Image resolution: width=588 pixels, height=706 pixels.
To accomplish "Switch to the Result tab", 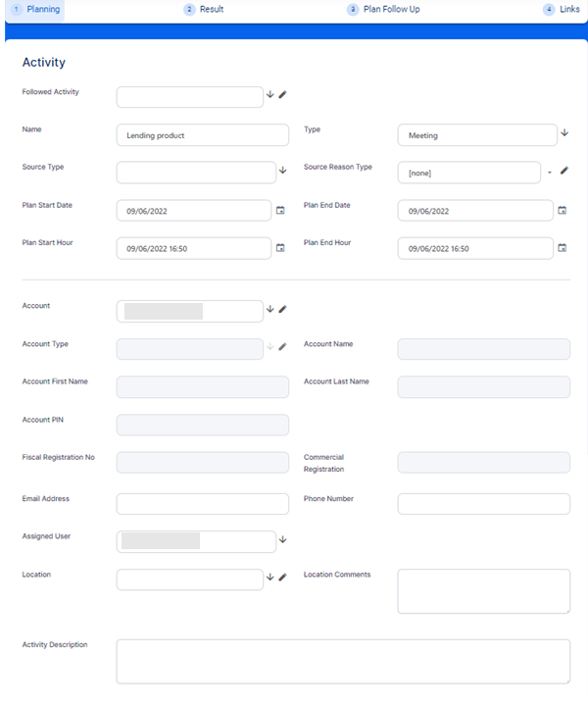I will click(205, 9).
